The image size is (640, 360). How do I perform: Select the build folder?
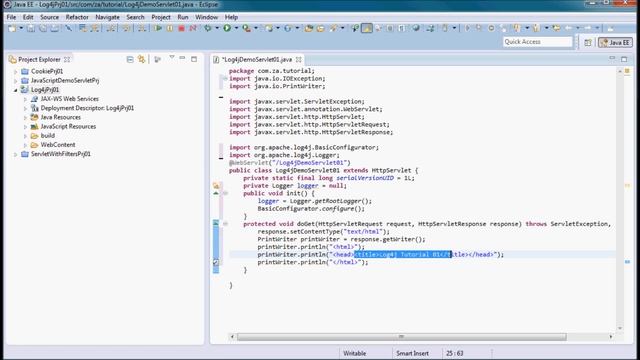48,136
